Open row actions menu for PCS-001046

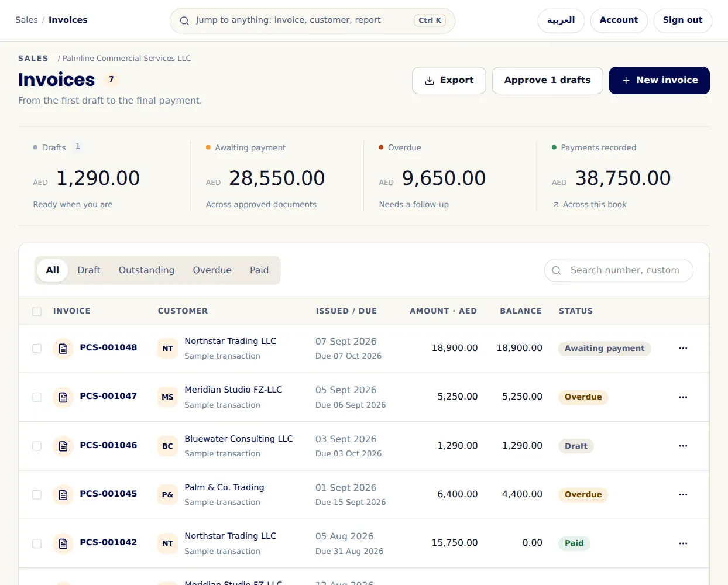(683, 446)
